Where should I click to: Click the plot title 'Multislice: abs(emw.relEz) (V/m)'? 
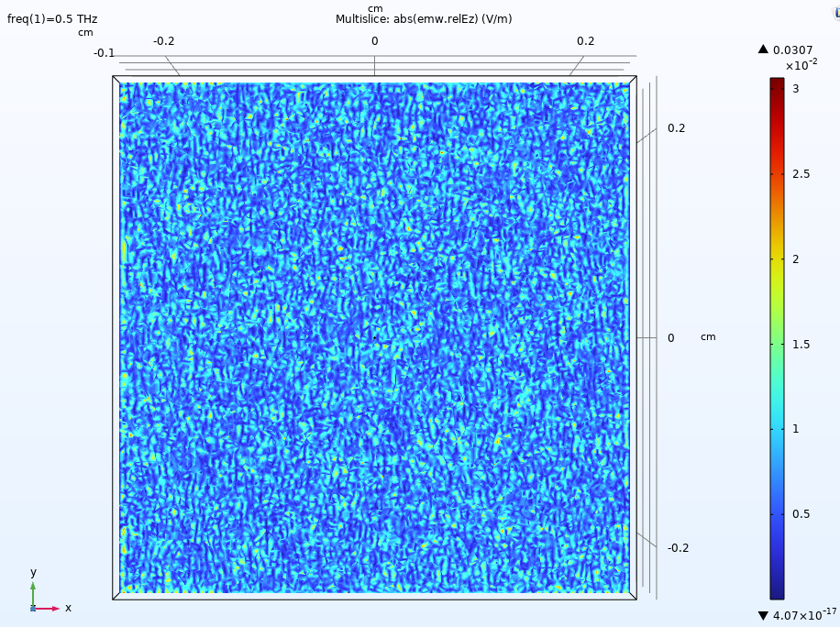[424, 19]
